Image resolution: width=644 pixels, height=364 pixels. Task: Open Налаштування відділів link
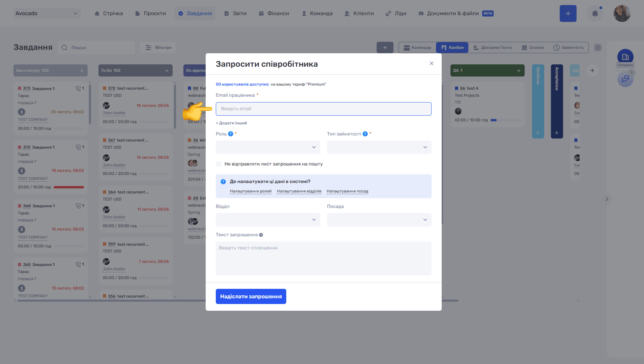coord(299,191)
